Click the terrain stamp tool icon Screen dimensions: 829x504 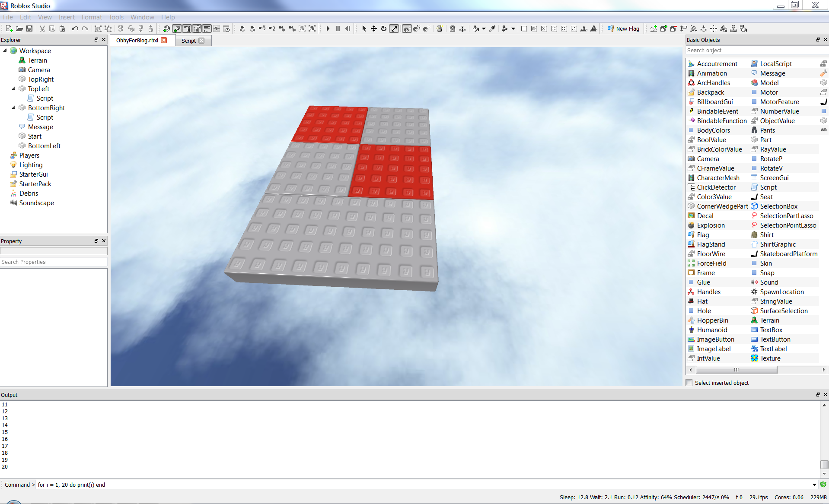coord(733,29)
